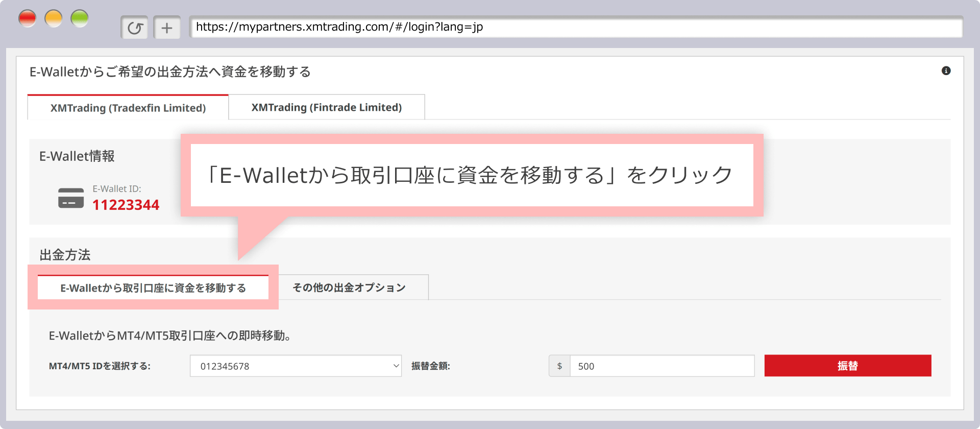Focus the browser address bar
Screen dimensions: 980x429
tap(576, 27)
